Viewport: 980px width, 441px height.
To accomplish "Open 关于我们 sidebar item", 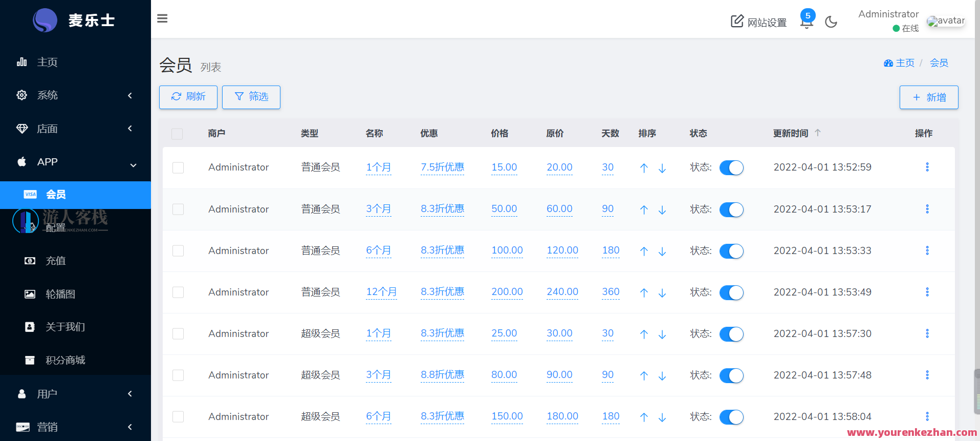I will 75,327.
